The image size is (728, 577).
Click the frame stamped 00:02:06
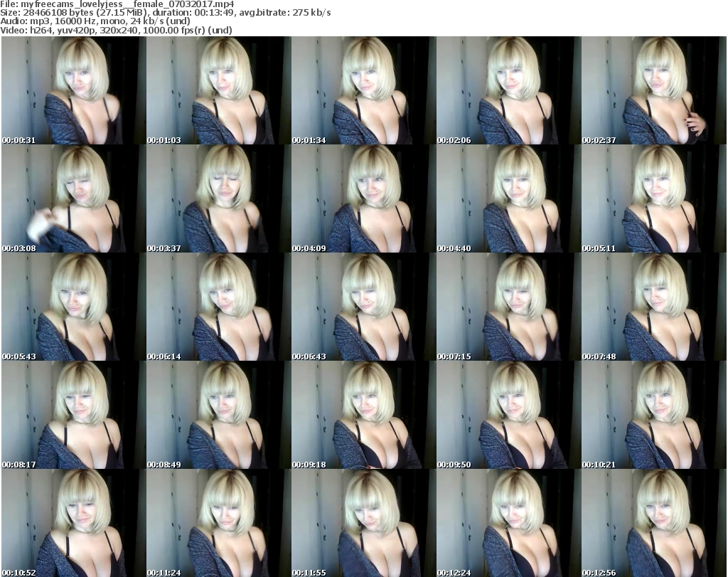pos(508,90)
